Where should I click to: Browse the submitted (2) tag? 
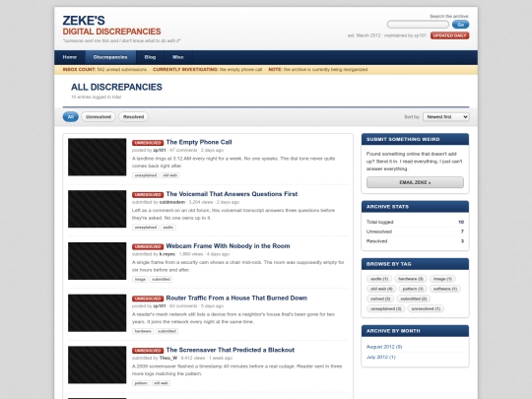413,299
